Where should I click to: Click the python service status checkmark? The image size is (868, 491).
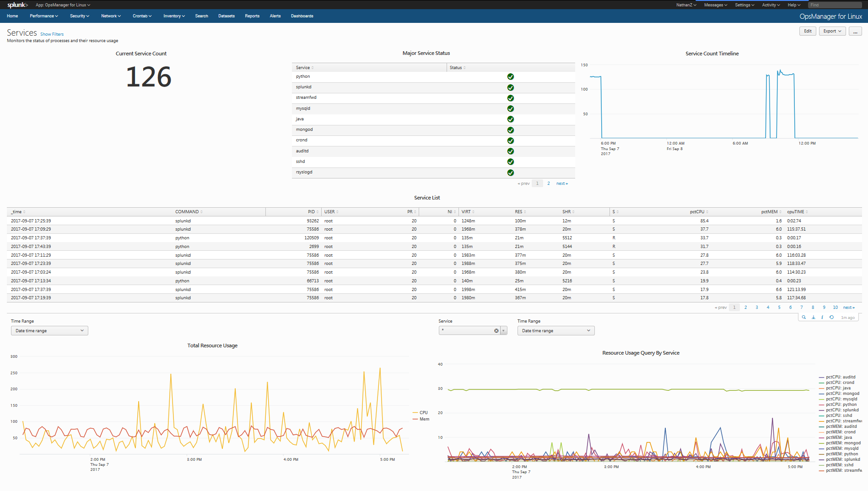[x=511, y=77]
